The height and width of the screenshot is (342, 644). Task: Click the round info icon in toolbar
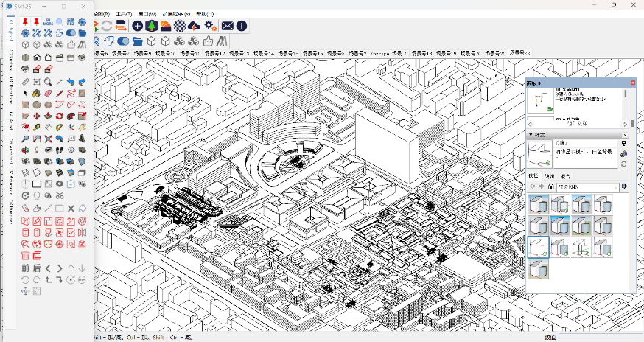(242, 26)
